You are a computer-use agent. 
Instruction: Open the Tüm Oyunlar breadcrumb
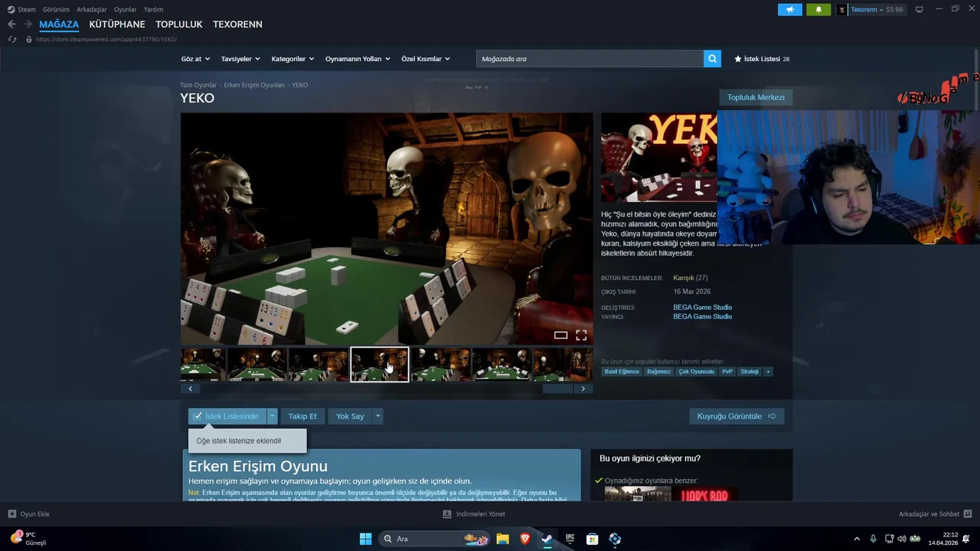(198, 85)
